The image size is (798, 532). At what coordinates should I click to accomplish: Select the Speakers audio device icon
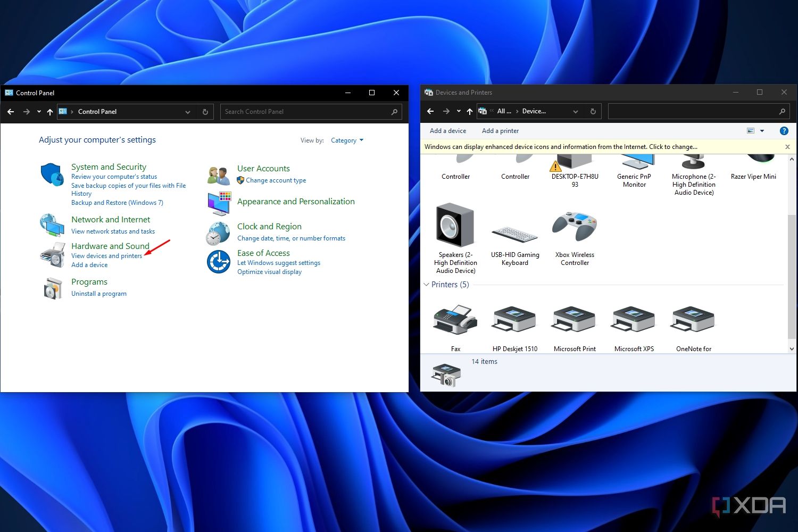pos(455,225)
